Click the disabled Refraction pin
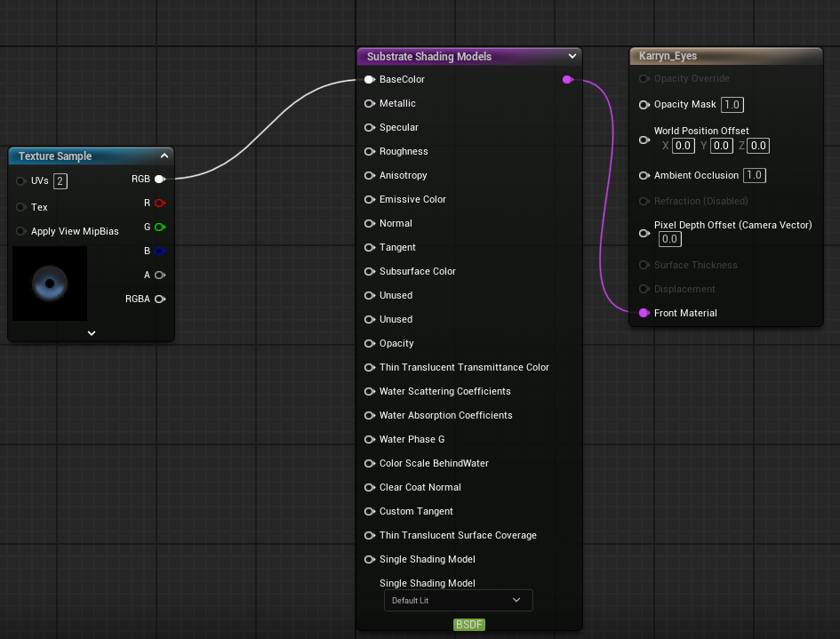 (644, 202)
